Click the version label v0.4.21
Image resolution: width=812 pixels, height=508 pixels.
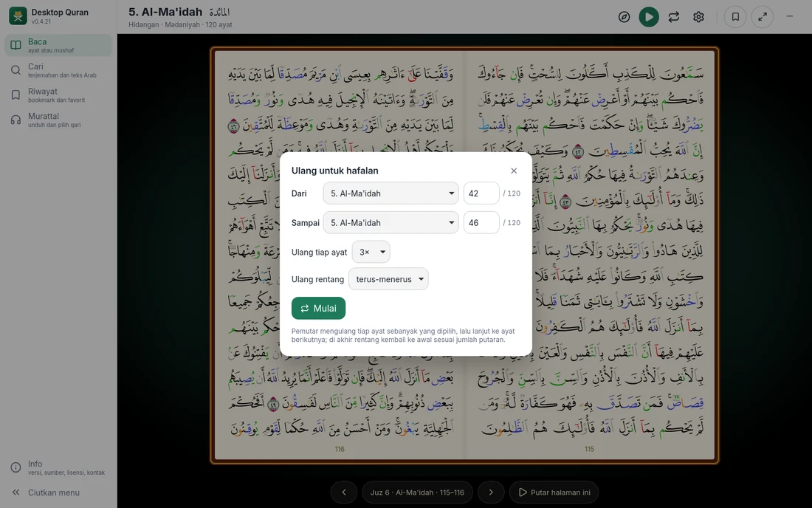tap(41, 21)
